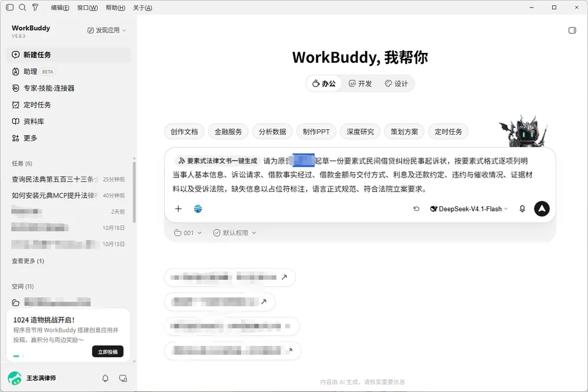Open the 窗口(W) menu
The image size is (588, 392).
tap(88, 8)
